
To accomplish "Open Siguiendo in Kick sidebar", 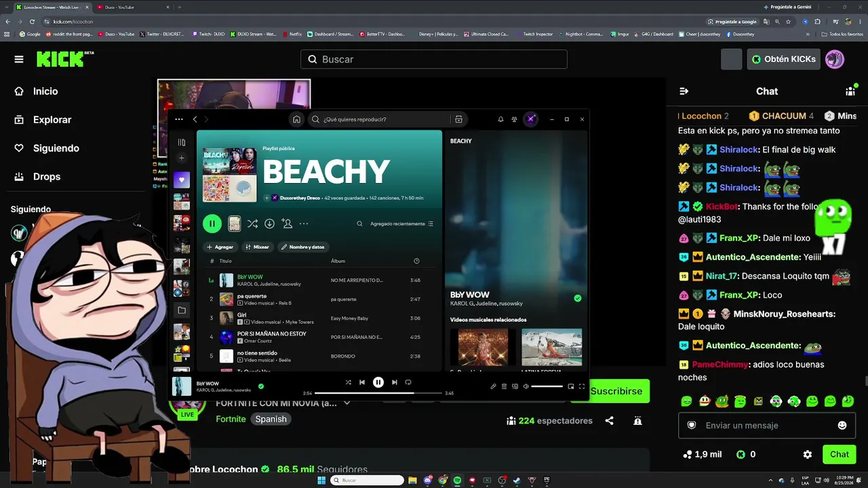I will pos(56,148).
